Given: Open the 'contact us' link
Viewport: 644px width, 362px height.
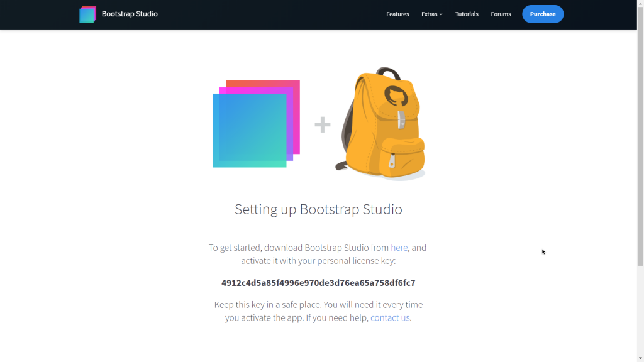Looking at the screenshot, I should click(390, 317).
